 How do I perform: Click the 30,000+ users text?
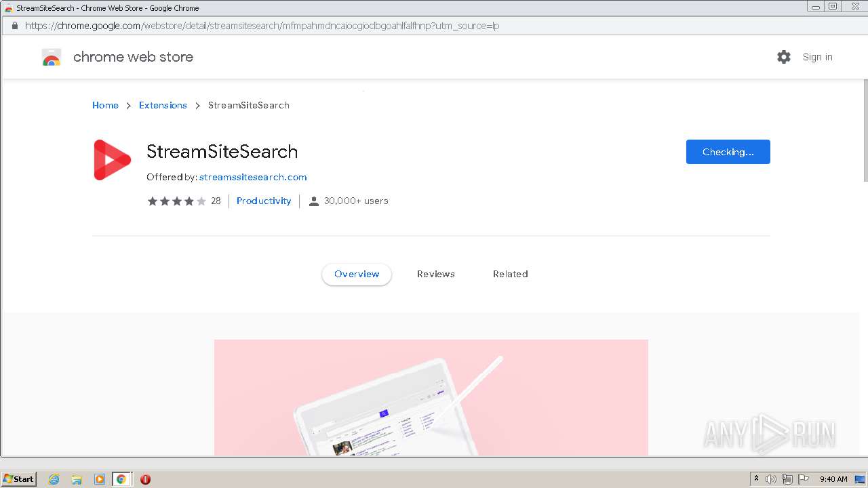(356, 201)
